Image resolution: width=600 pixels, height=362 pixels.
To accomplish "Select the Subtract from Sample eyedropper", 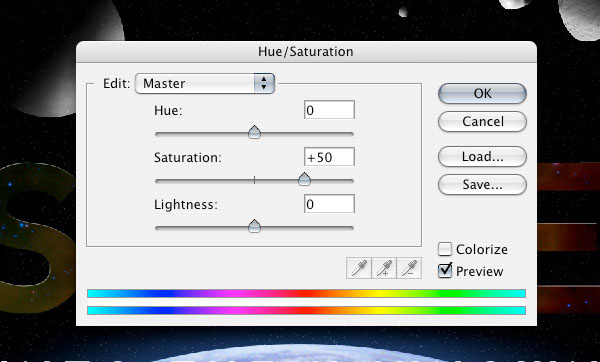I will pos(409,268).
